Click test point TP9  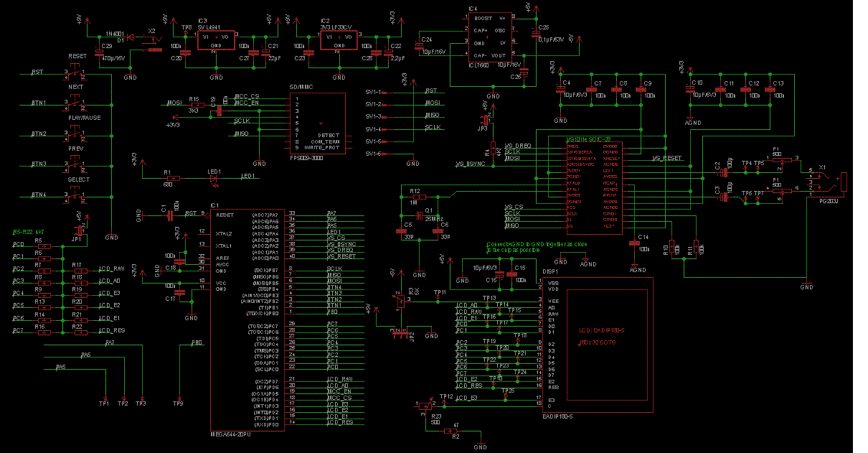click(179, 397)
